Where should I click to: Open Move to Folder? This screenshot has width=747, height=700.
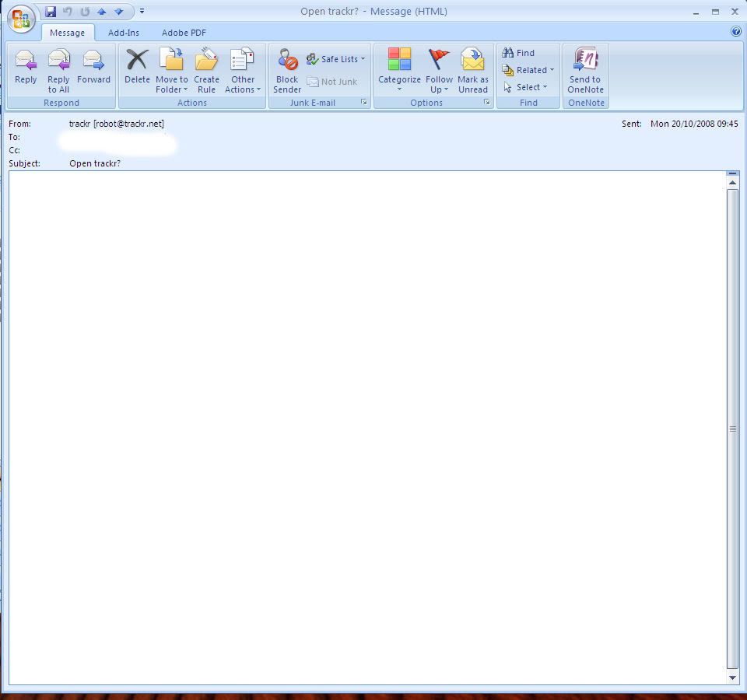[x=171, y=69]
